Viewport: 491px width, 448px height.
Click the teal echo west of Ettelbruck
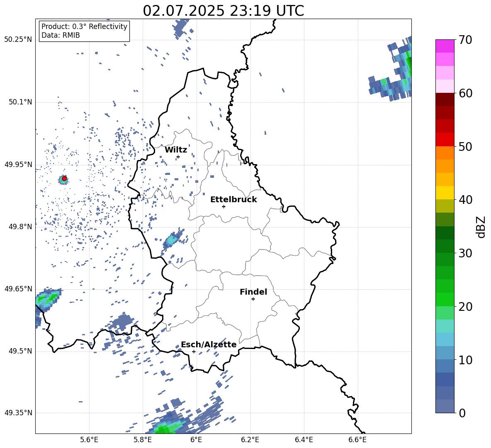(171, 240)
